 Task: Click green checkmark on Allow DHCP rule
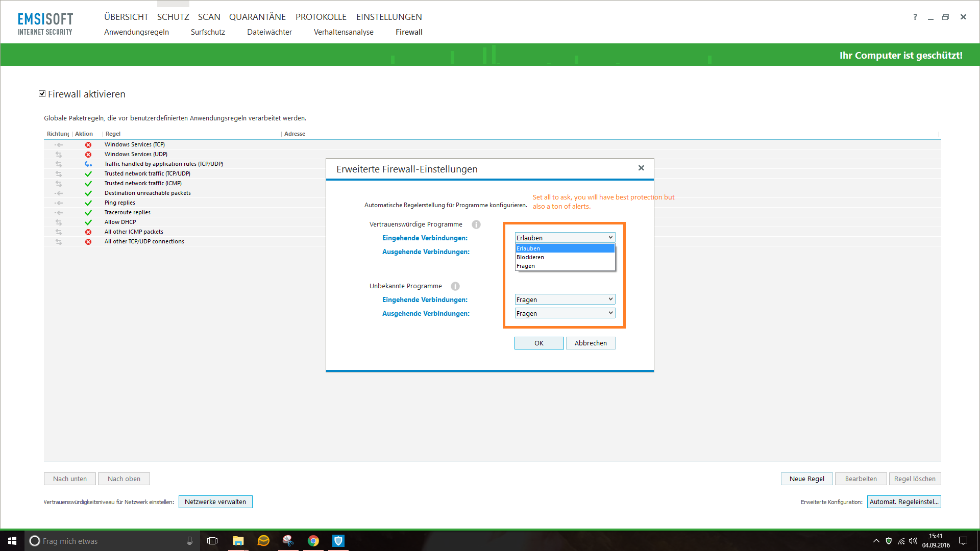88,222
